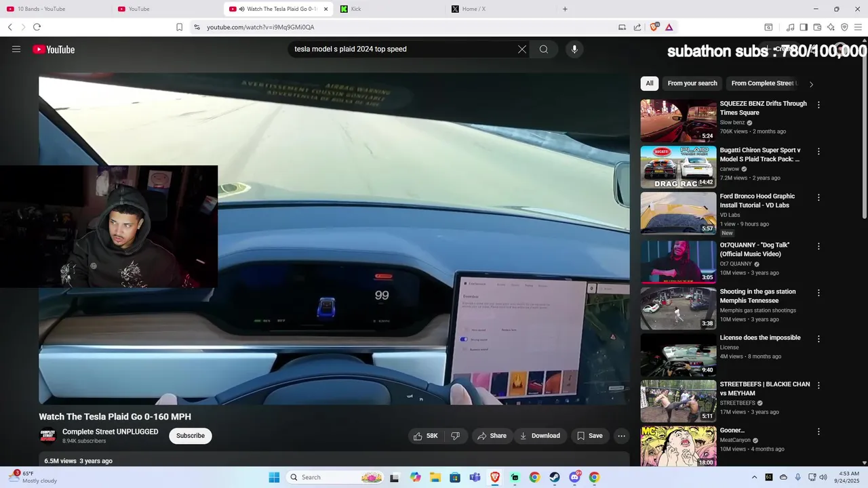Open a new browser tab

565,9
